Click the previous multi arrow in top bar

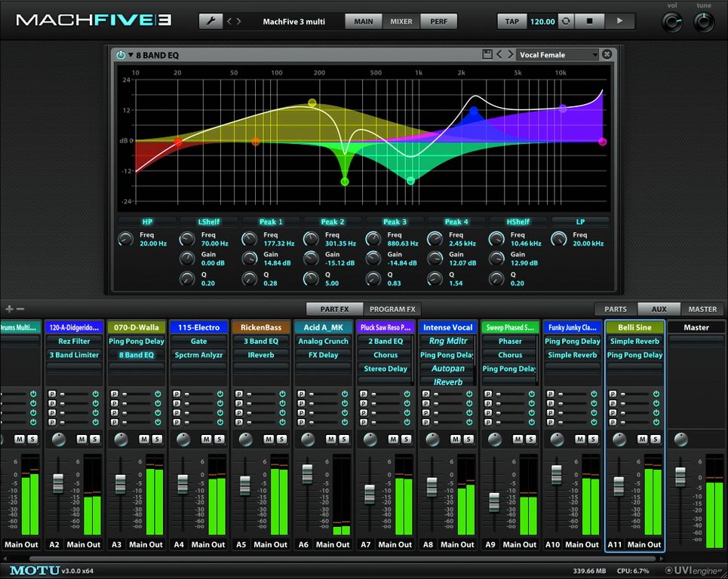coord(229,21)
